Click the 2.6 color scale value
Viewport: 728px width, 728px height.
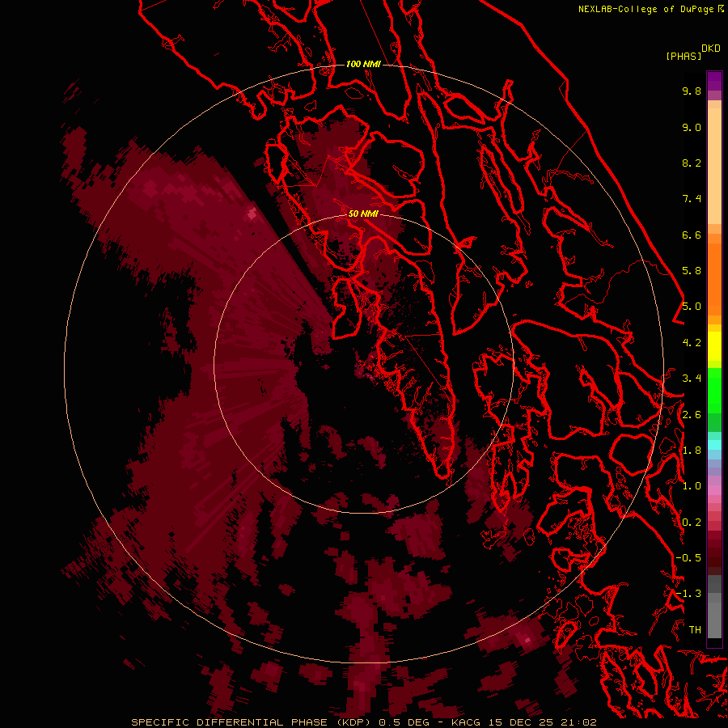(x=692, y=415)
